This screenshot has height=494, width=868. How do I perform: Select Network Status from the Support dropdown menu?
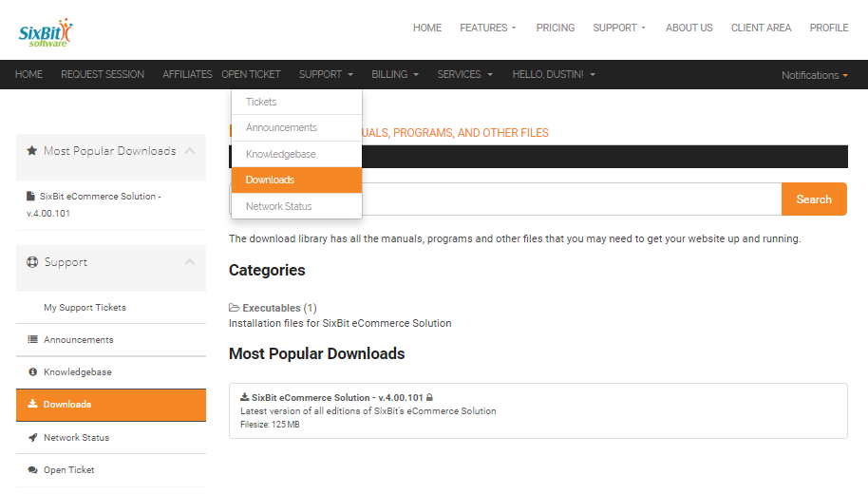point(296,206)
